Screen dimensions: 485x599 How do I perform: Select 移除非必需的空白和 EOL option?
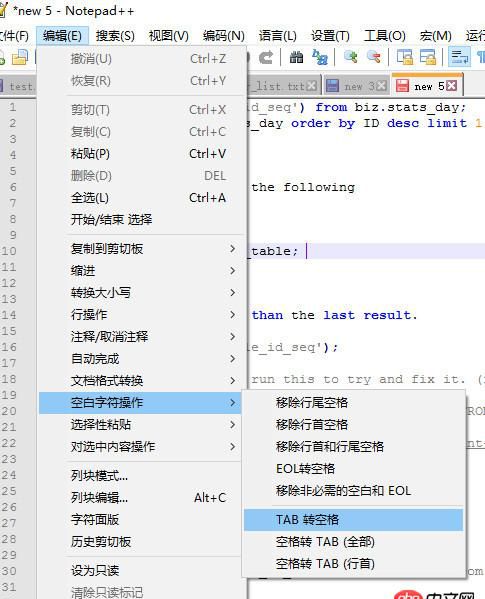(x=353, y=491)
